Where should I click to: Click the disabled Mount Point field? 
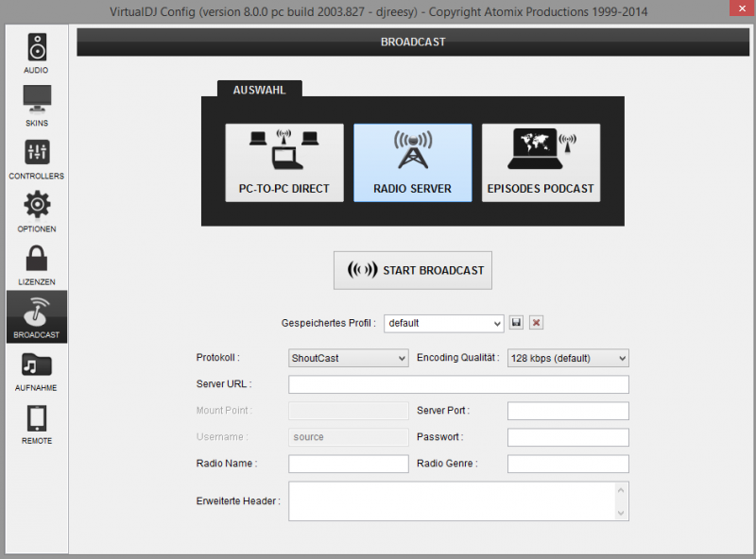click(348, 411)
